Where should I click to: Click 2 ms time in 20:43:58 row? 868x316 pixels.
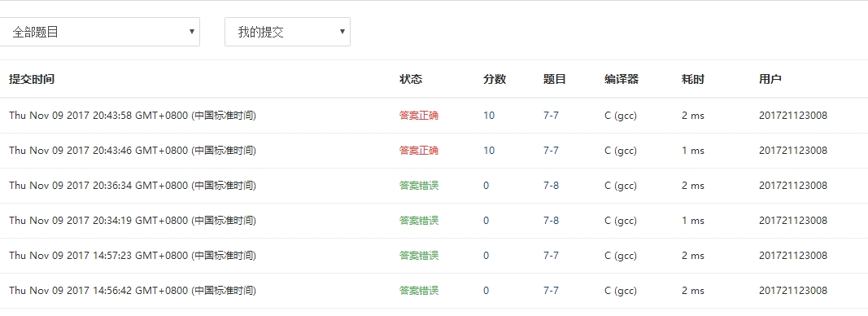coord(692,116)
